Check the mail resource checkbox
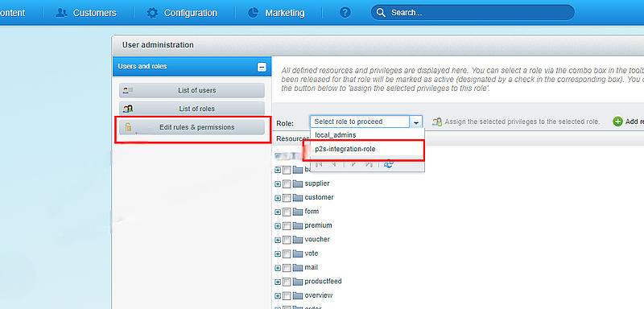Image resolution: width=644 pixels, height=309 pixels. coord(287,267)
